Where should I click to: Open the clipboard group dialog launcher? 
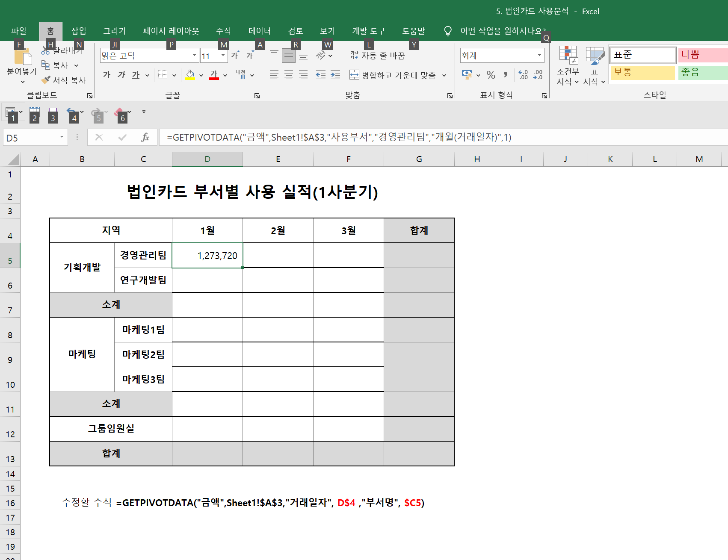[90, 96]
